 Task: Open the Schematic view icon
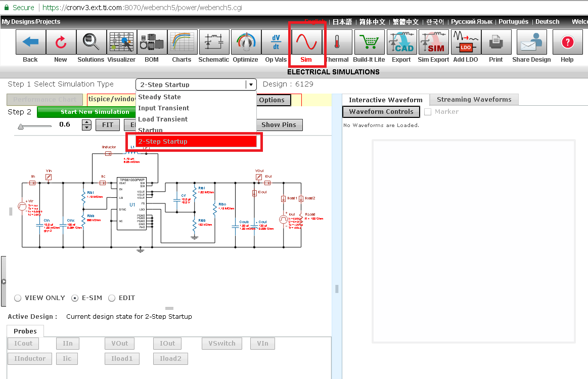tap(214, 43)
